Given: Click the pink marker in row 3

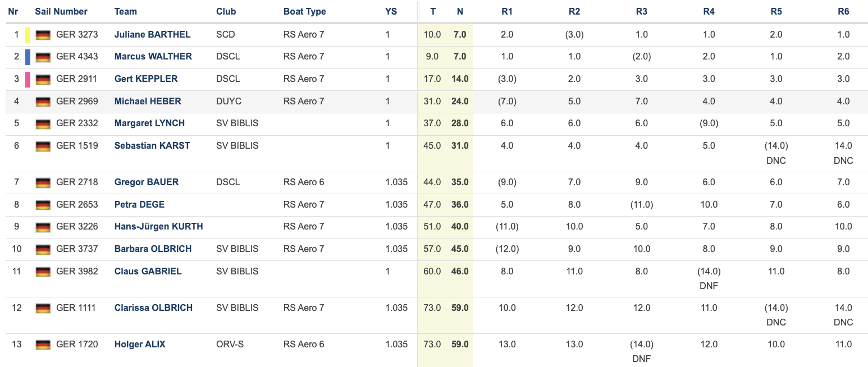Looking at the screenshot, I should 28,79.
